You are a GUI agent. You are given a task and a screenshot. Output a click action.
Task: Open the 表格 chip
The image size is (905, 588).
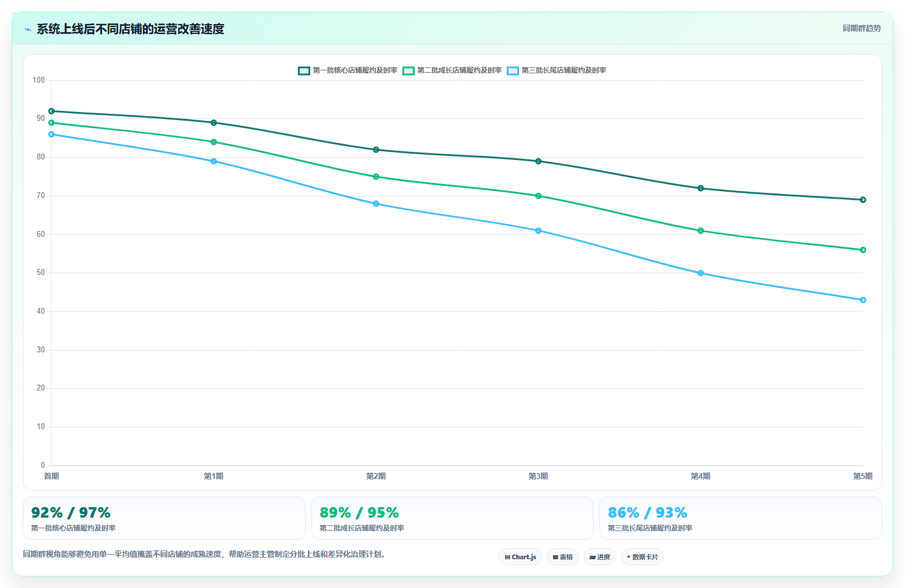(x=562, y=557)
